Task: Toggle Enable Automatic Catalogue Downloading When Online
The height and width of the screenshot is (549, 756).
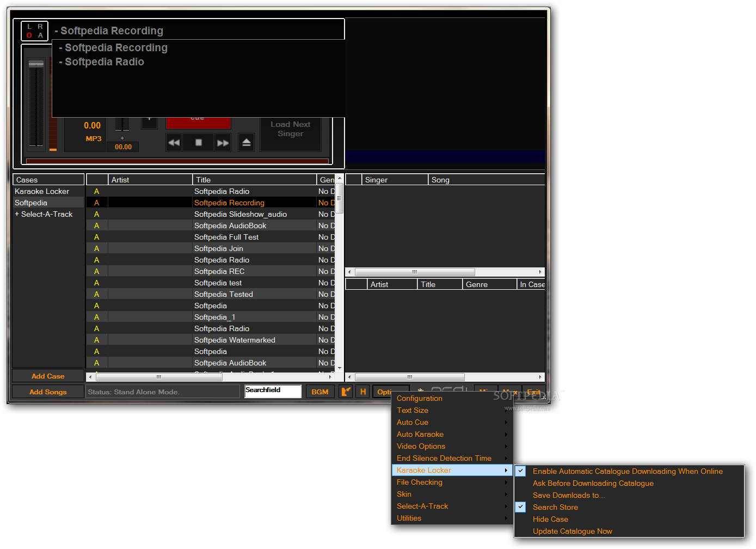Action: [x=629, y=471]
